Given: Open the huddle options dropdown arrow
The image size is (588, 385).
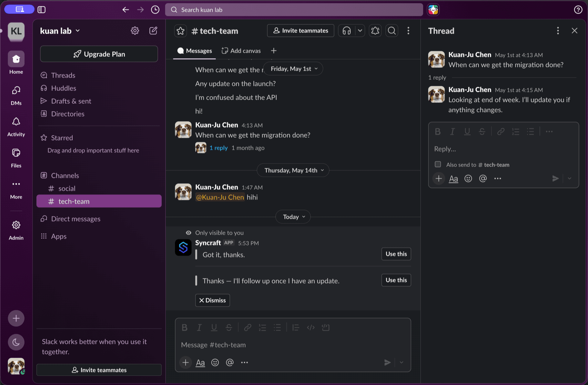Looking at the screenshot, I should tap(360, 30).
